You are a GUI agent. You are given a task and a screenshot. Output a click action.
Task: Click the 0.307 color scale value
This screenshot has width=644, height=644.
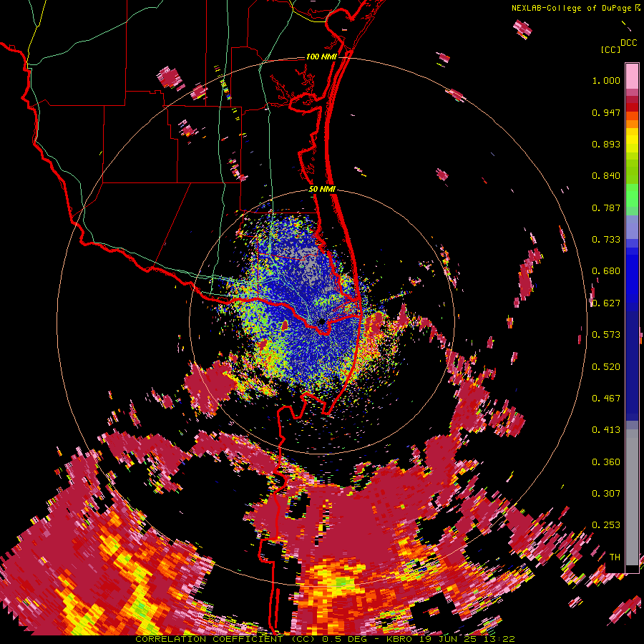coord(606,494)
